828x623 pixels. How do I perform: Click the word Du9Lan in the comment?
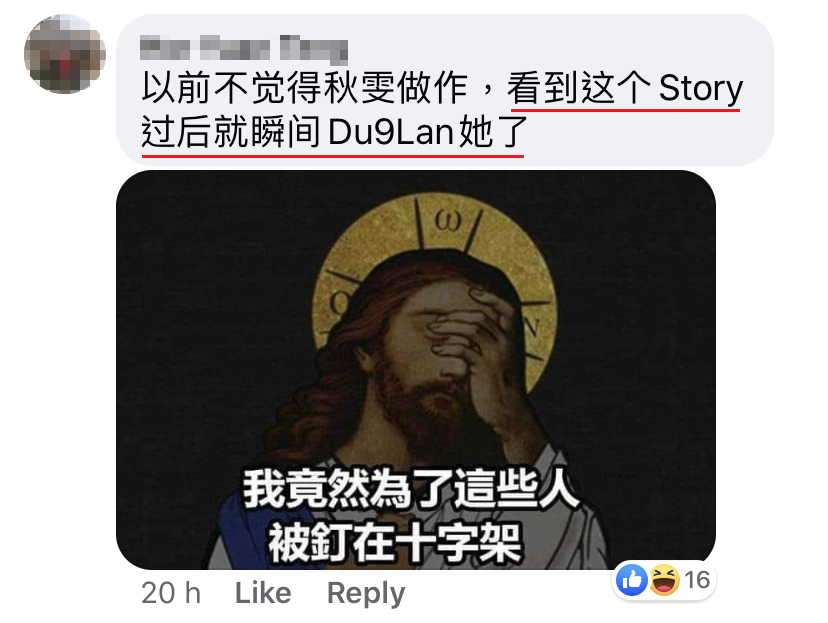(391, 132)
